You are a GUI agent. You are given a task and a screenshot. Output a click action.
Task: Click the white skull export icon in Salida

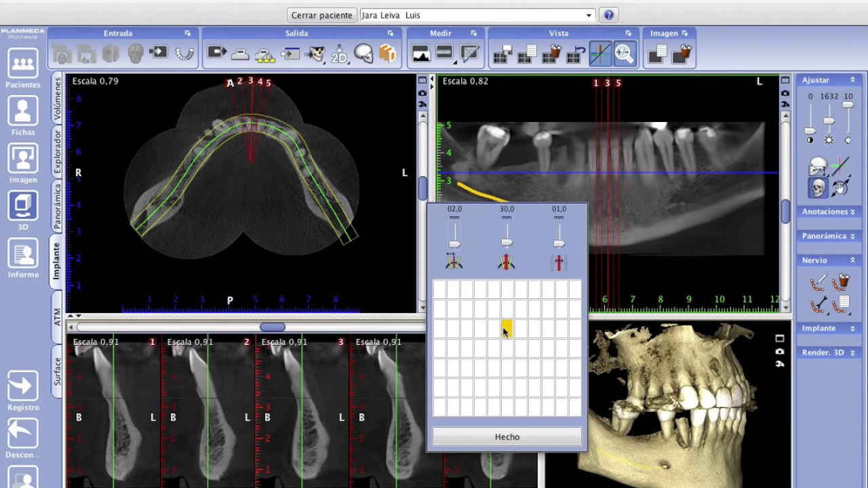click(363, 54)
